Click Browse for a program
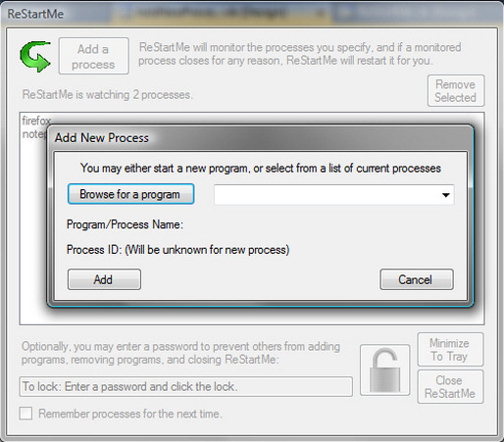This screenshot has height=442, width=504. [x=130, y=194]
